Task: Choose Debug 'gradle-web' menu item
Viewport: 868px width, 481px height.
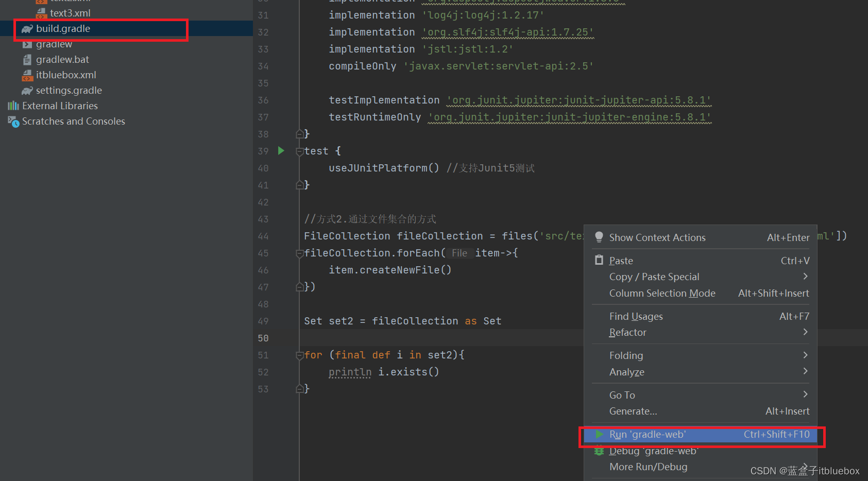Action: 701,451
